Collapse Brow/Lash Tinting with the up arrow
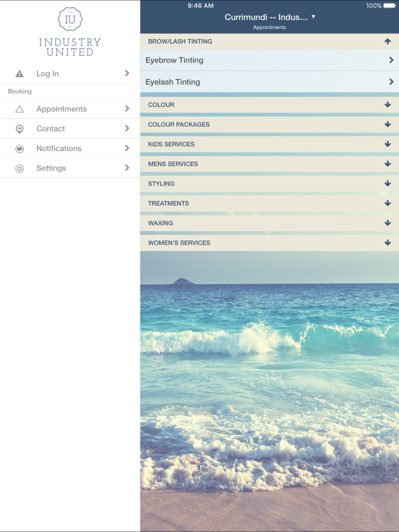399x532 pixels. [387, 41]
